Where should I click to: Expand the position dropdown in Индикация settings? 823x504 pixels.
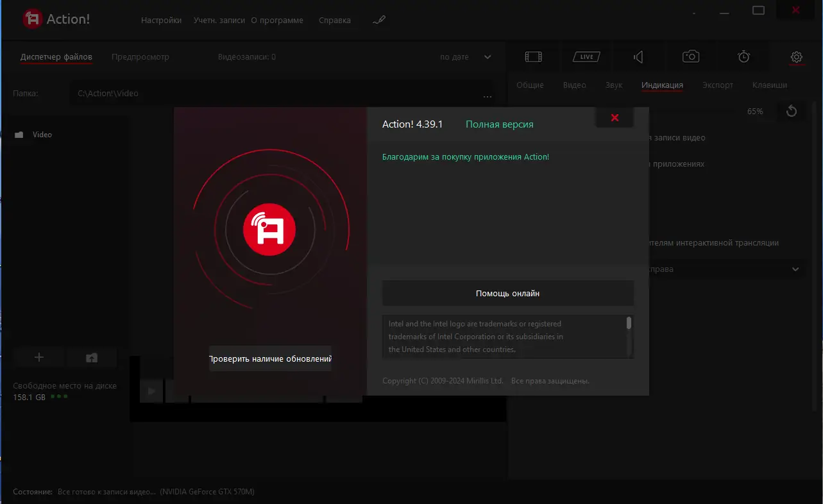[795, 269]
